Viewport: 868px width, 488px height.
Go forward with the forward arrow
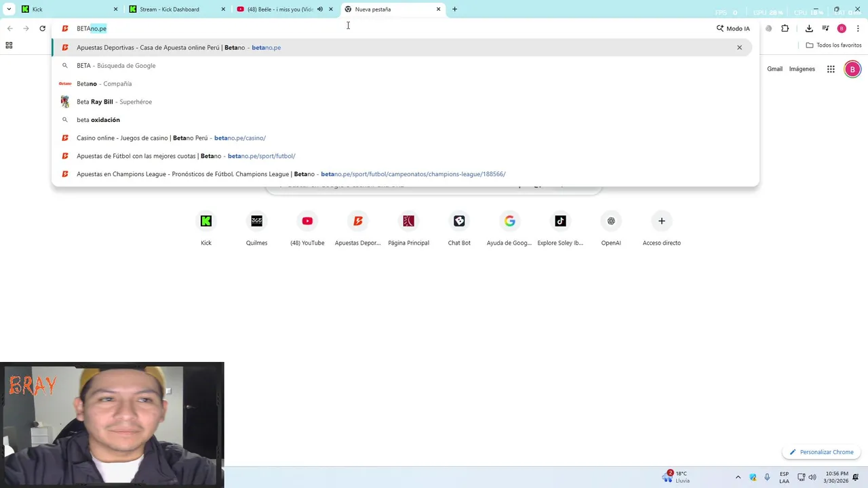click(26, 28)
